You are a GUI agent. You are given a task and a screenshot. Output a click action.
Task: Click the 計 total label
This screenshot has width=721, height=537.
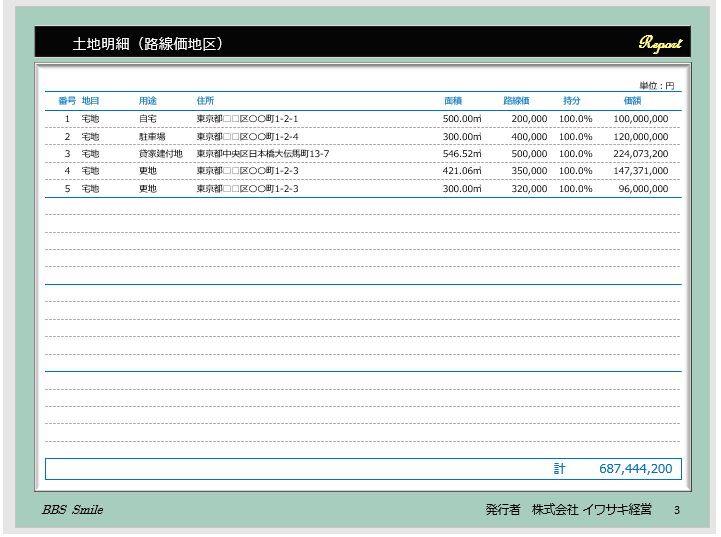(559, 468)
